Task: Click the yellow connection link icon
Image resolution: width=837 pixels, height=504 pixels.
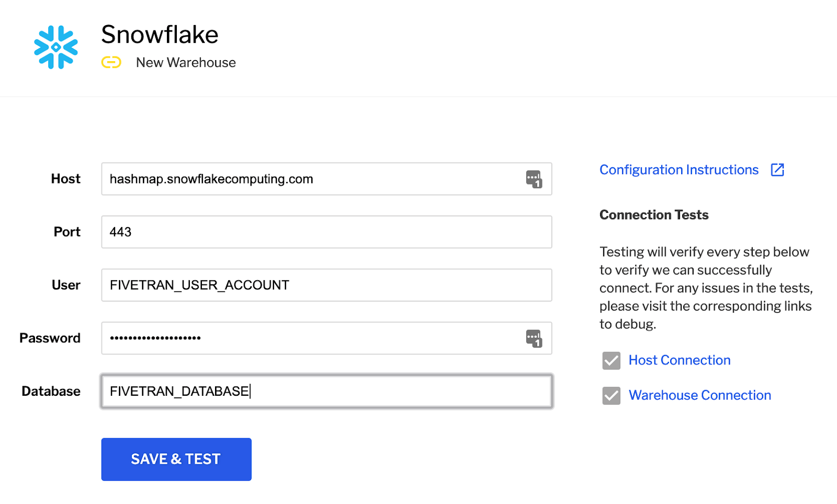Action: coord(111,62)
